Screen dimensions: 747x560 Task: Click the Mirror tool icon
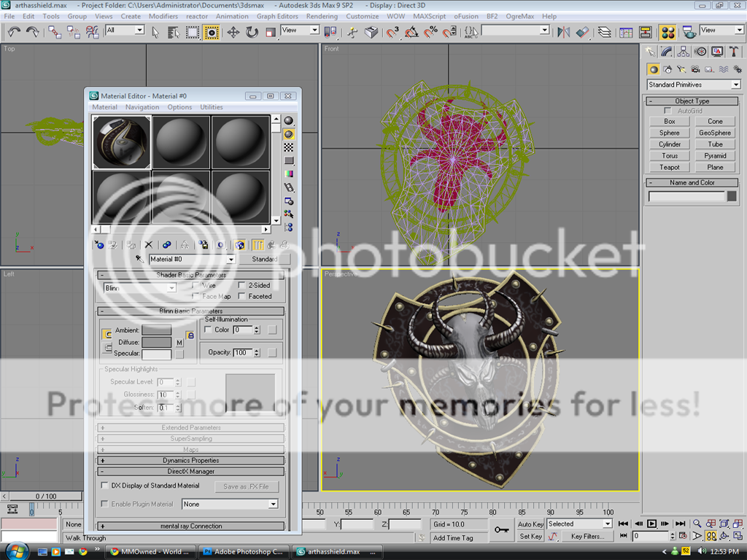click(x=564, y=32)
